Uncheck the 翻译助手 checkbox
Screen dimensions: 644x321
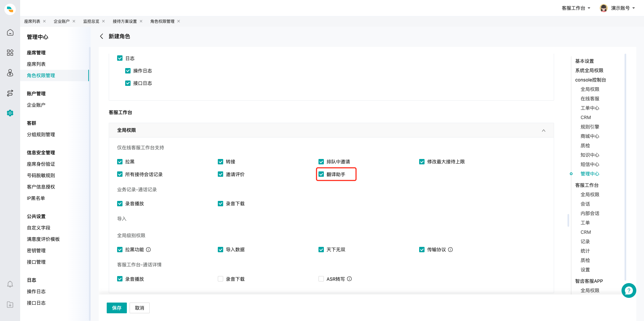point(321,174)
